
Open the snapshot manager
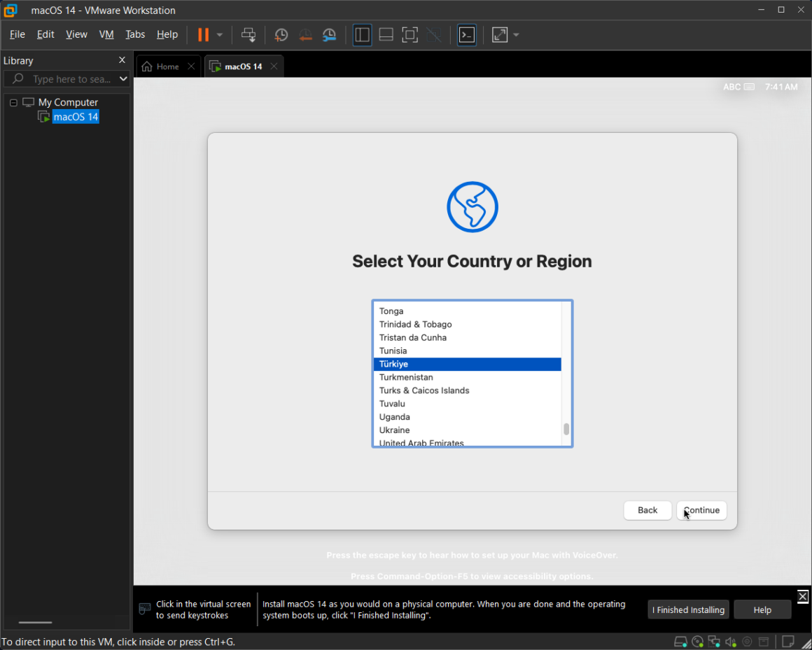330,35
